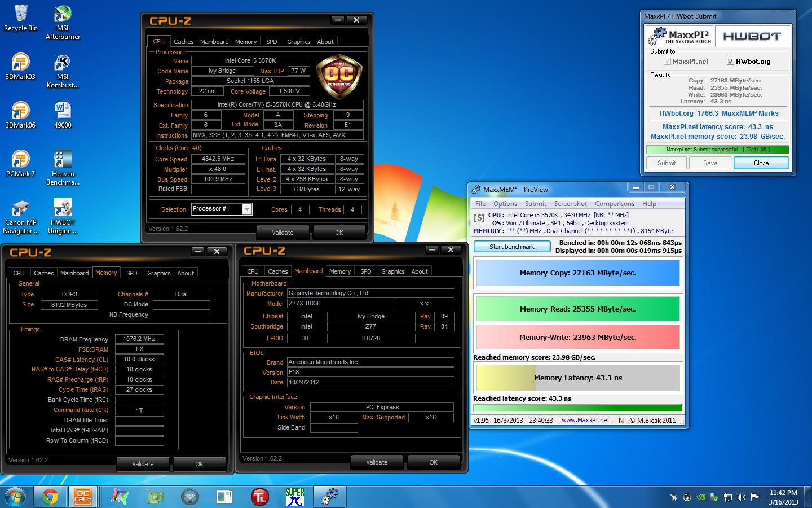Click the airplane tray icon
The image size is (812, 508).
coord(673,497)
